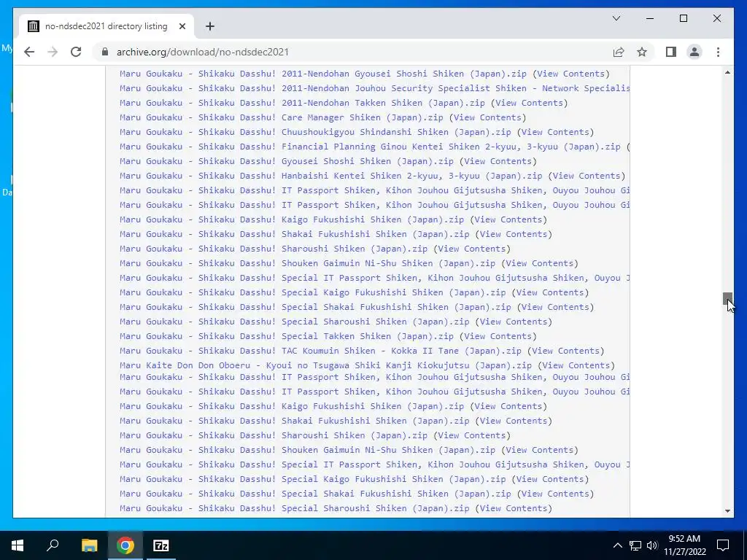Download TAC Koumuin Shiken Kokka II zip

pos(321,351)
